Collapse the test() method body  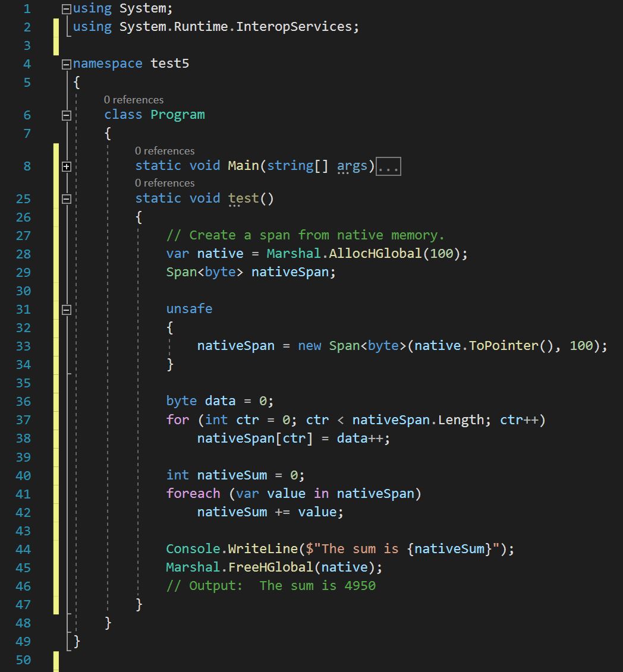click(67, 198)
